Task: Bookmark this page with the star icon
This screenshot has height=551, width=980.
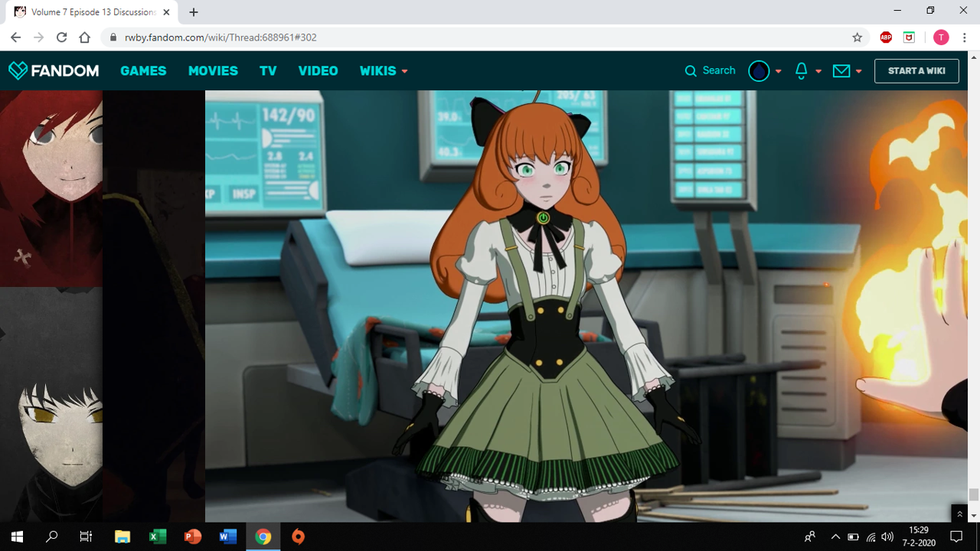Action: [857, 37]
